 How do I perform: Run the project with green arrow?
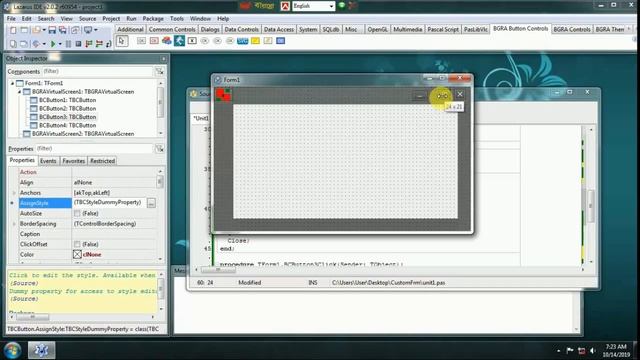(x=53, y=44)
